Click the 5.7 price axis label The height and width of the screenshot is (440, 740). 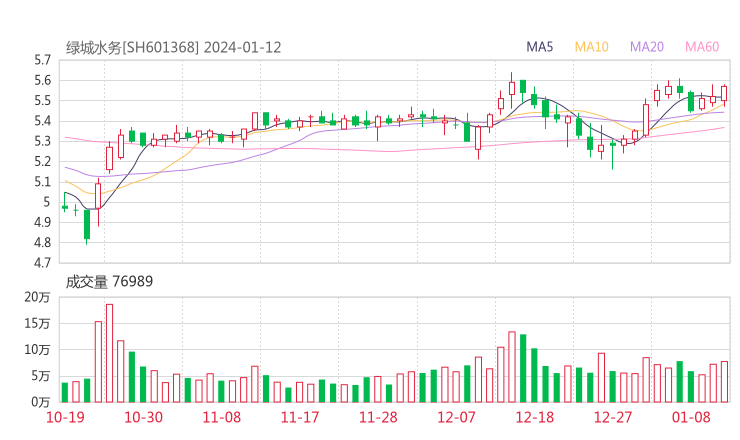coord(42,60)
